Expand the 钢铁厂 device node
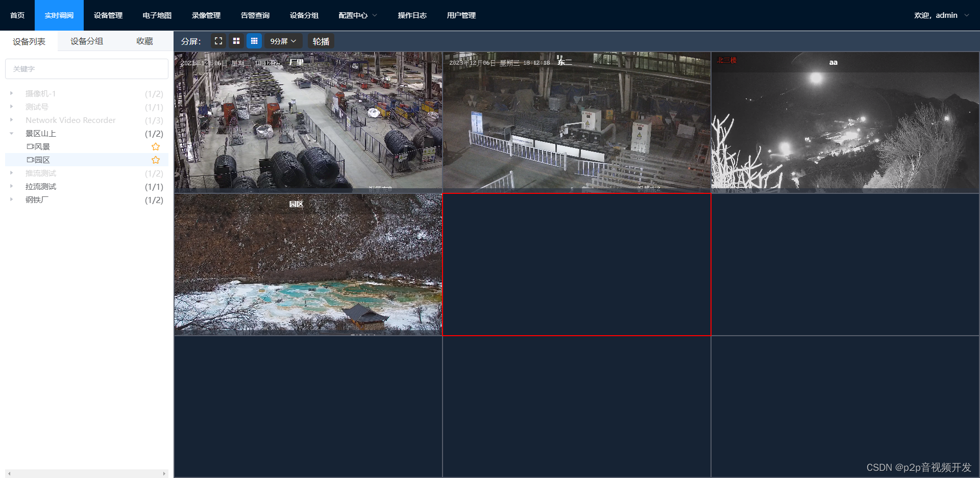The width and height of the screenshot is (980, 478). pyautogui.click(x=11, y=199)
